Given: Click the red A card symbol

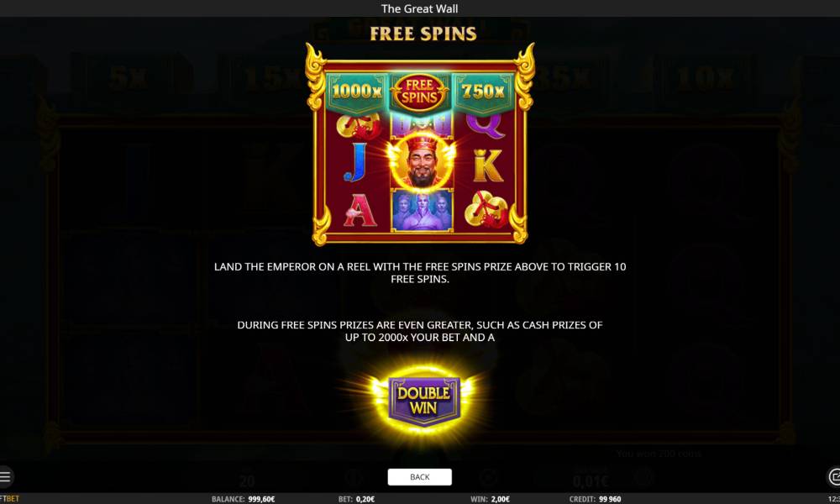Looking at the screenshot, I should pyautogui.click(x=360, y=210).
